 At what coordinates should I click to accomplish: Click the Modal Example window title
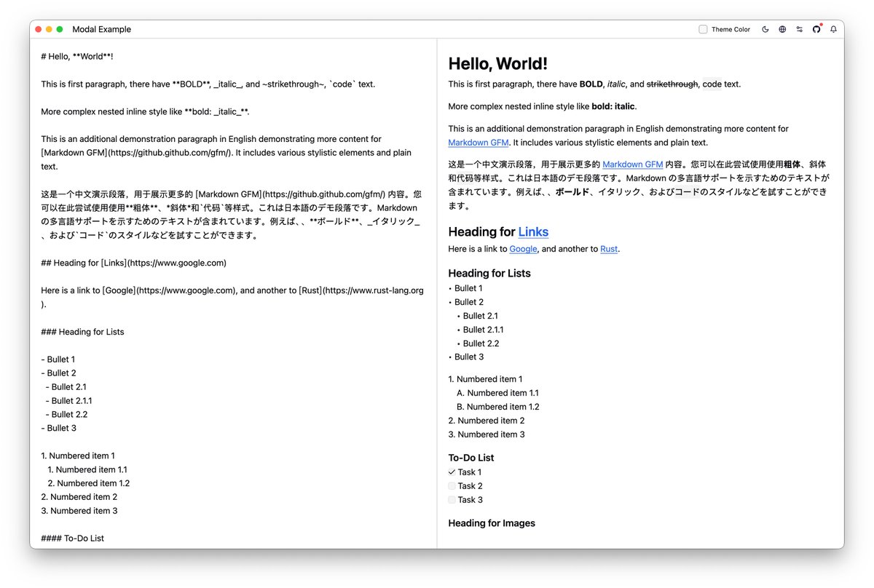(101, 29)
